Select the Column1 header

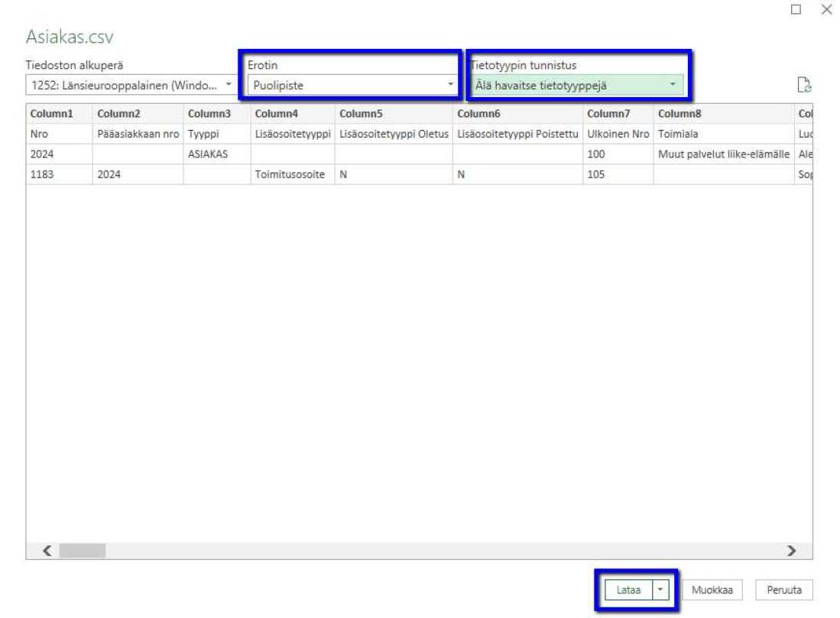click(51, 114)
